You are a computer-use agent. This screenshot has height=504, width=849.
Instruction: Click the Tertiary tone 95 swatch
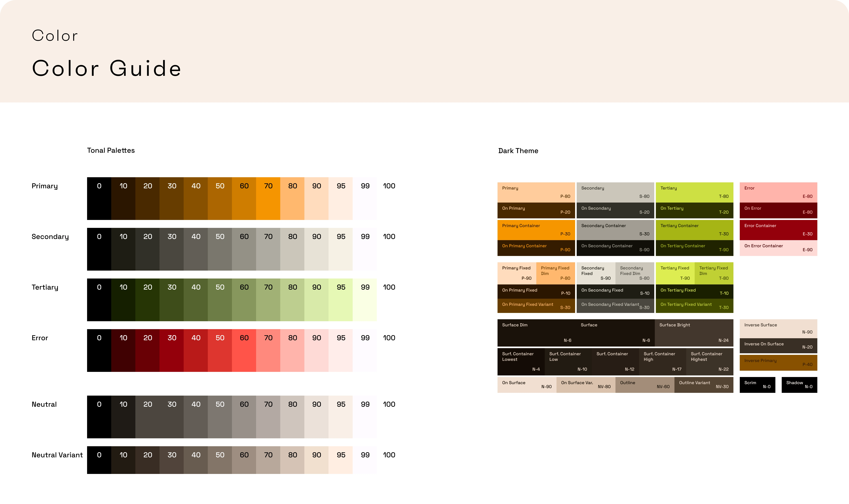(340, 300)
